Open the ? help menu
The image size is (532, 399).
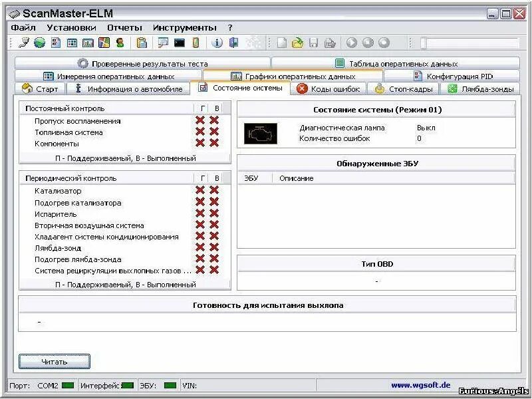point(230,27)
